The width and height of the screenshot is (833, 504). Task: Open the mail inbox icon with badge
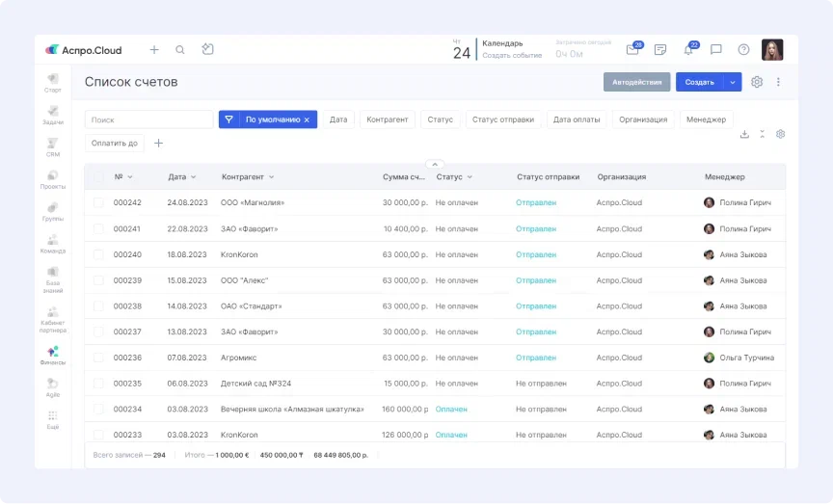coord(632,49)
